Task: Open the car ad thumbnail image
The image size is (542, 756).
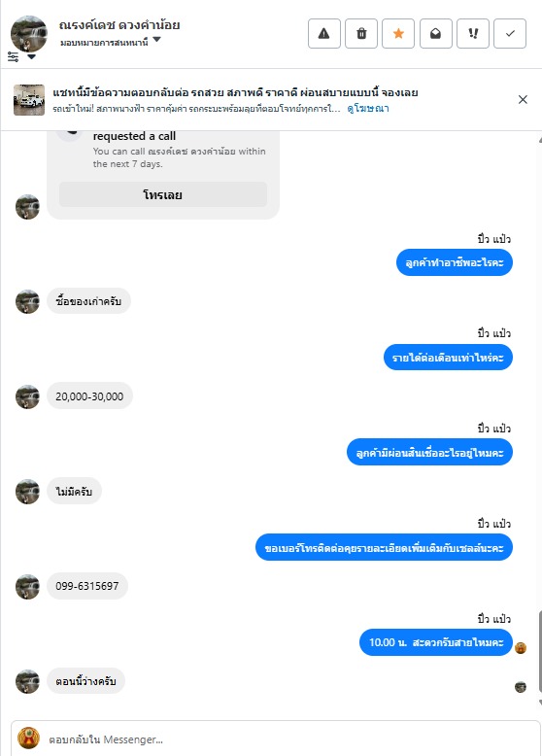Action: tap(29, 100)
